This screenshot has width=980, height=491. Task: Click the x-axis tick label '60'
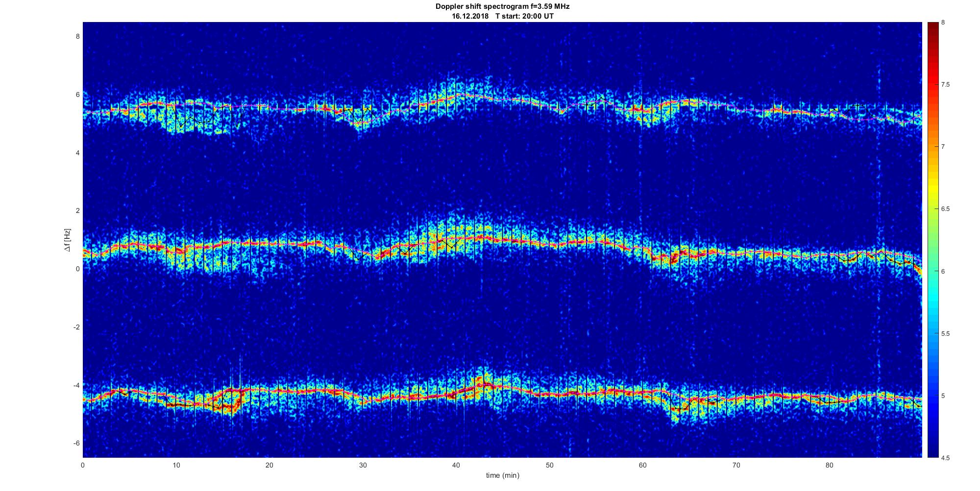(x=643, y=466)
